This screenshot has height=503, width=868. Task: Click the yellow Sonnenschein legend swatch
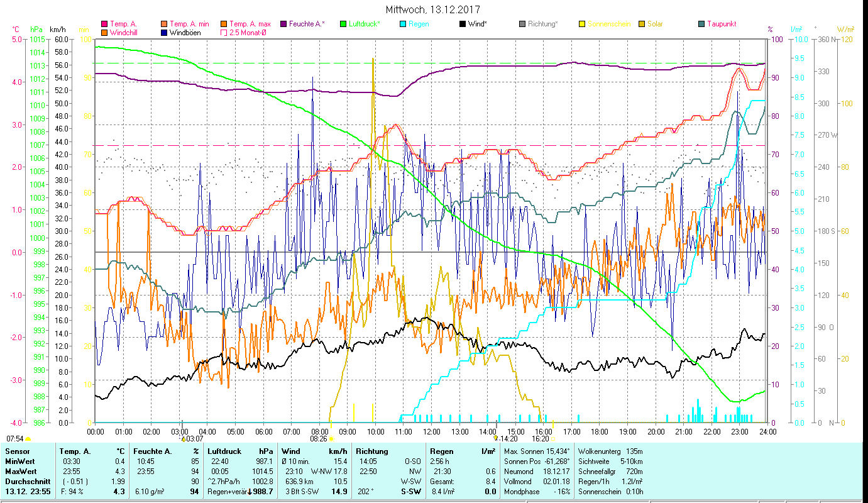coord(581,24)
